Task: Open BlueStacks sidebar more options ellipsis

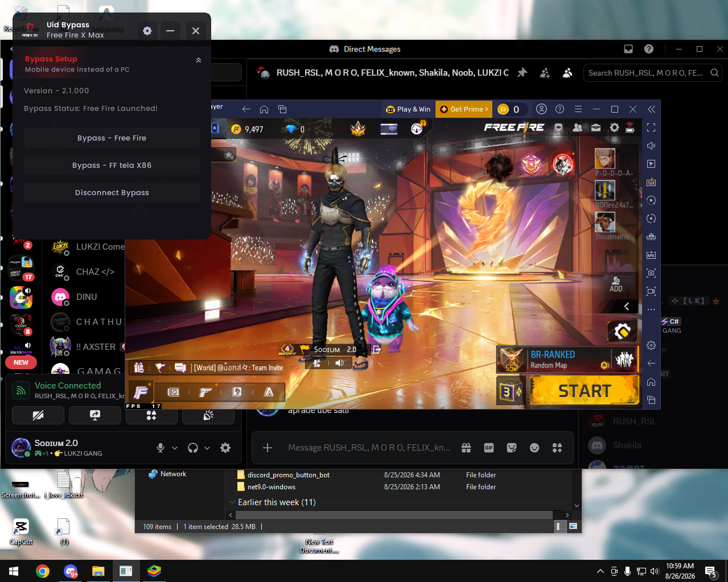Action: tap(651, 309)
